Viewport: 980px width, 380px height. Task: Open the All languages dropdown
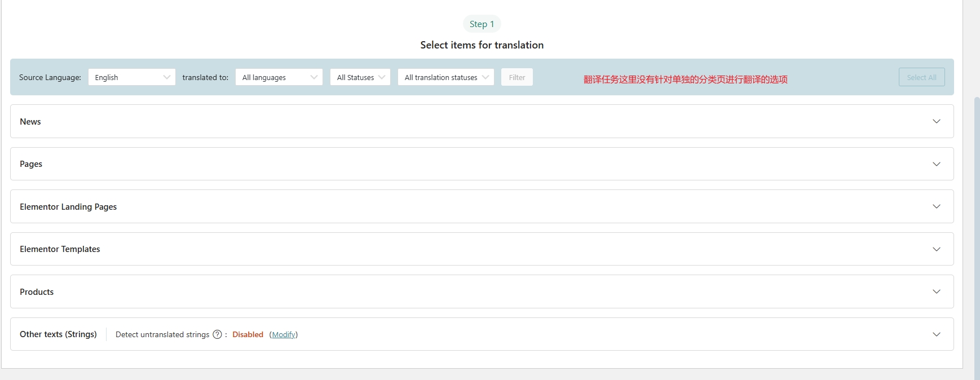pos(279,77)
